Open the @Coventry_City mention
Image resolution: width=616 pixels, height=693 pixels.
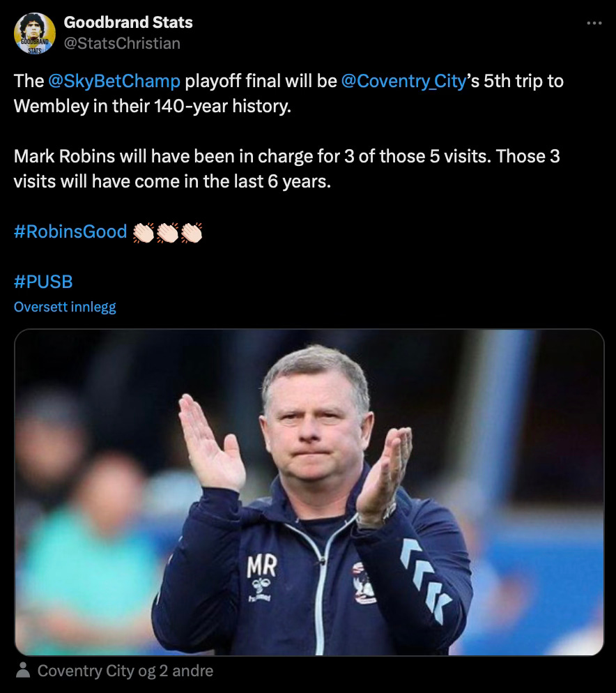403,81
